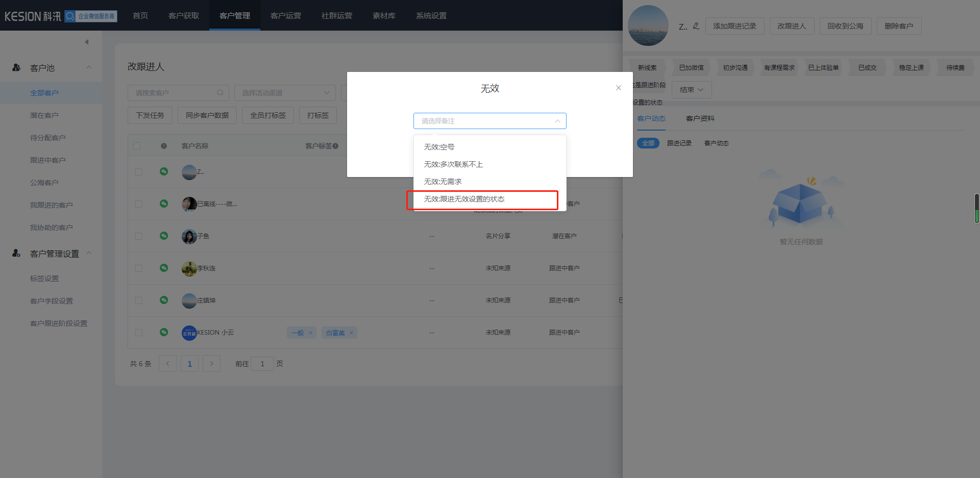Switch to the 客户资料 tab
The height and width of the screenshot is (478, 980).
pos(700,118)
